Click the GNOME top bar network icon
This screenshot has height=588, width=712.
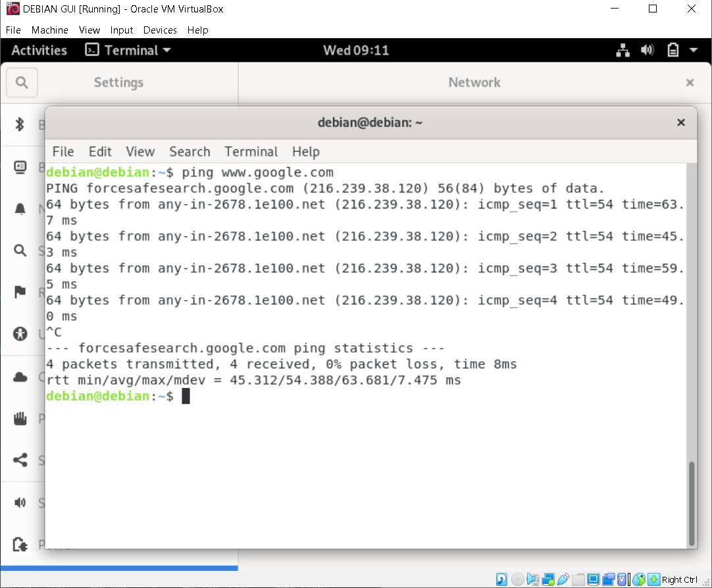point(623,50)
